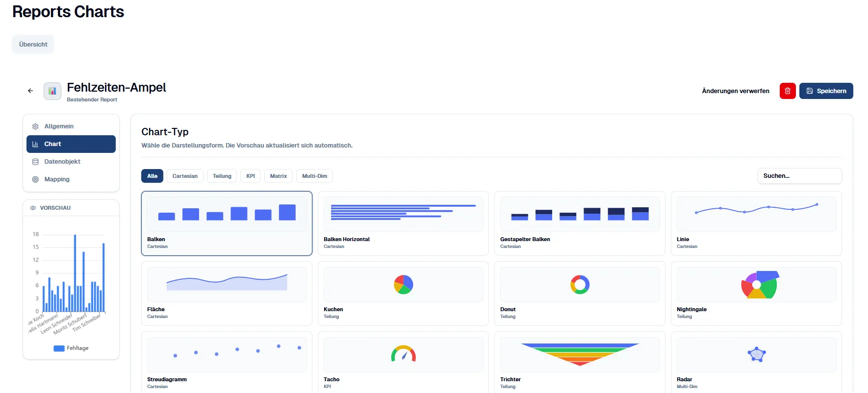Select the Kuchen pie chart type
The height and width of the screenshot is (393, 868).
point(403,293)
